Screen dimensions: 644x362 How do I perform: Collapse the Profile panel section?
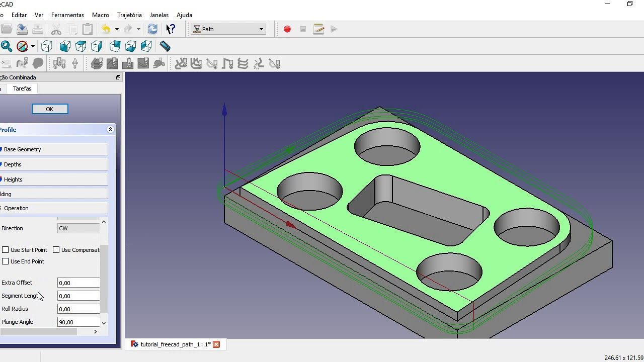(110, 129)
